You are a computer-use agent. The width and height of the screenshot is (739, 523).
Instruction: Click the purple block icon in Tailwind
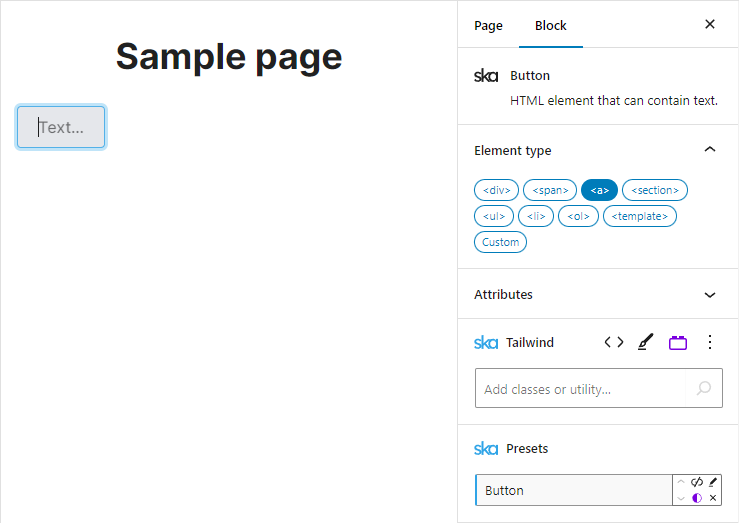(x=678, y=342)
